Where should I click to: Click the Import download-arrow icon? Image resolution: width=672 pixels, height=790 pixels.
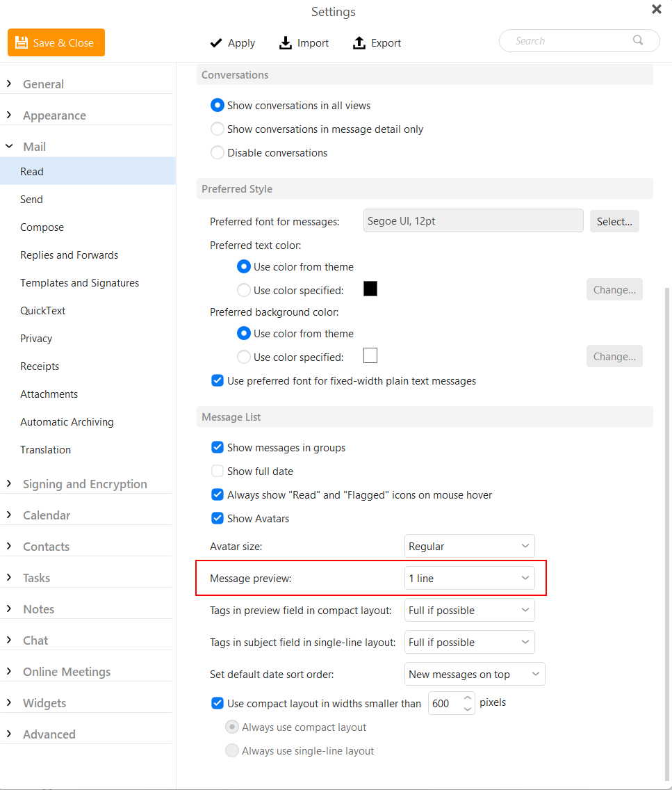(x=286, y=42)
